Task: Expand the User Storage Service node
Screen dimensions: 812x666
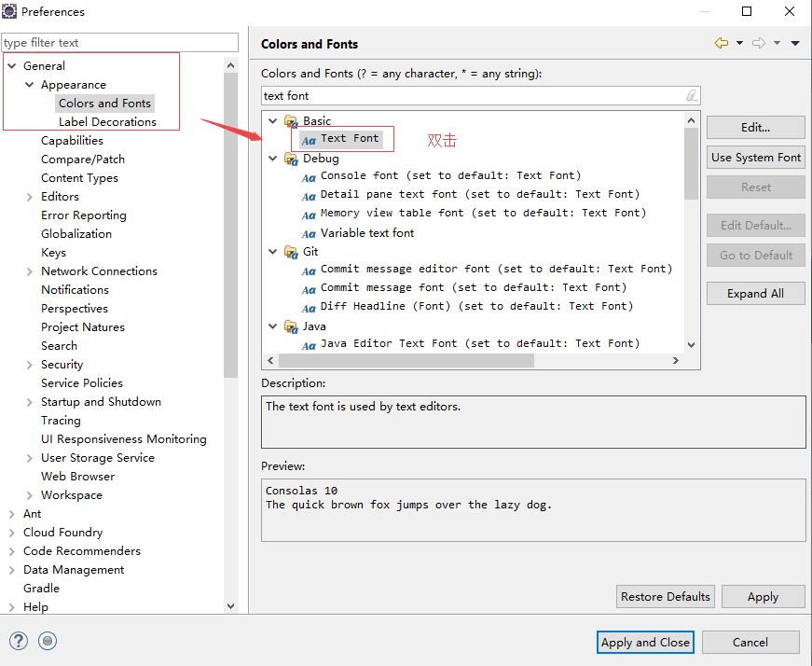Action: tap(30, 458)
